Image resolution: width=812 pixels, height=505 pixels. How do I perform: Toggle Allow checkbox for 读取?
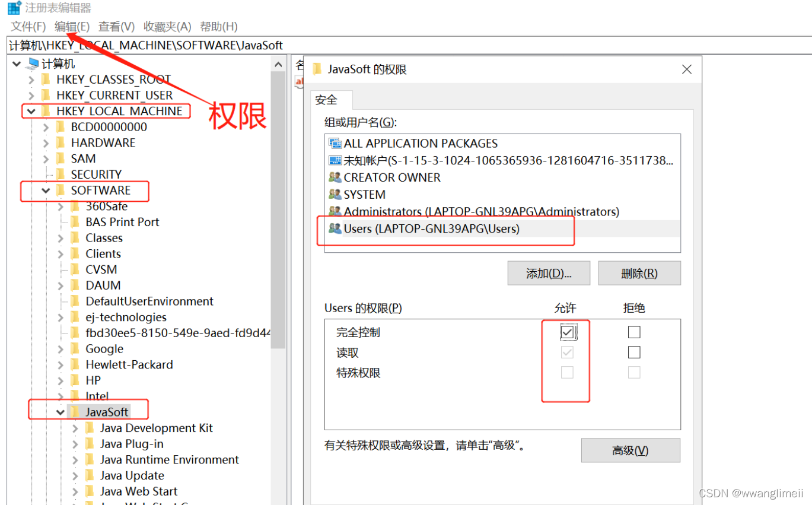click(567, 352)
